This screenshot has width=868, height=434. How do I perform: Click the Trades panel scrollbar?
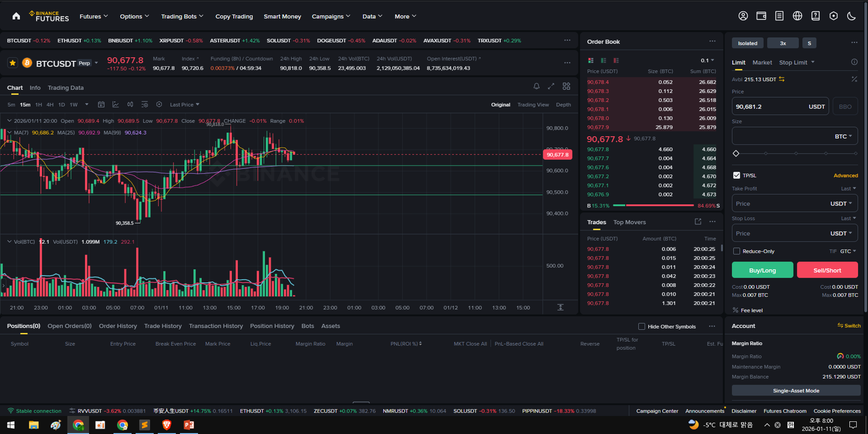[722, 248]
